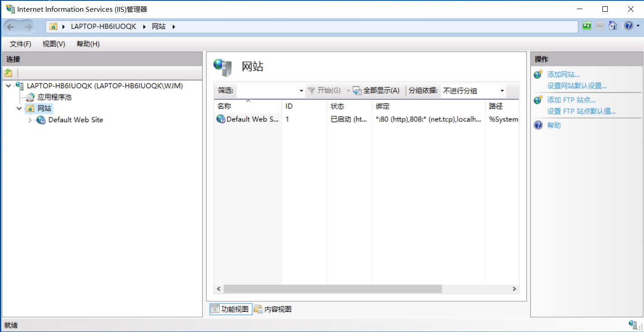Click the 添加 FTP 站点 icon
Screen dimensions: 644x332
(x=537, y=100)
